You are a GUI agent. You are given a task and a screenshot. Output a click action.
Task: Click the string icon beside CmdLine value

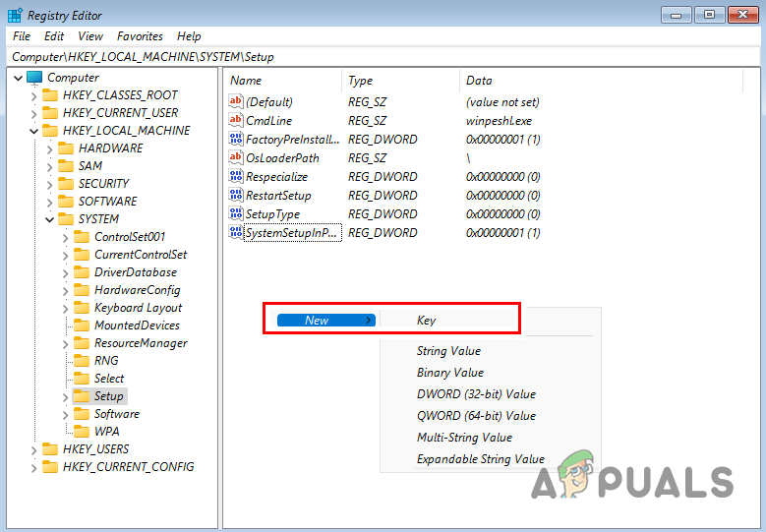coord(235,120)
